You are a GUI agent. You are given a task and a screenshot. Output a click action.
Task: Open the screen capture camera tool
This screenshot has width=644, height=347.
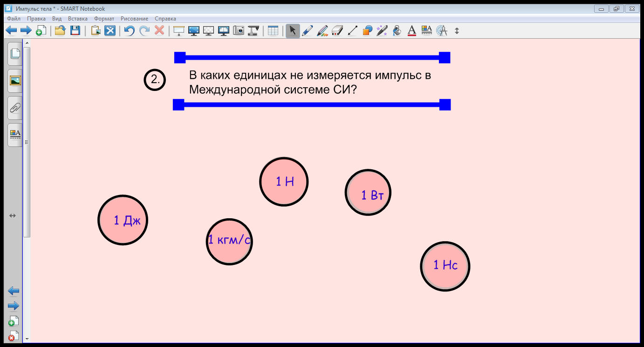point(239,31)
